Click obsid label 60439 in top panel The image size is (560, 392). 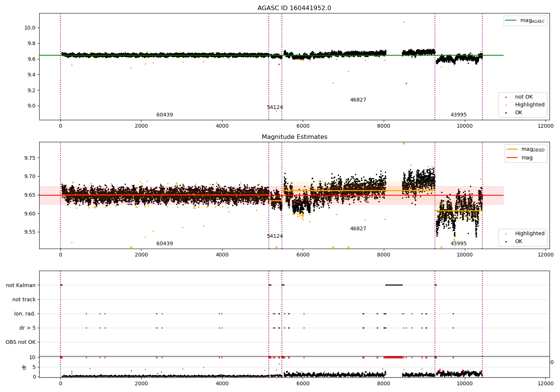pyautogui.click(x=165, y=115)
